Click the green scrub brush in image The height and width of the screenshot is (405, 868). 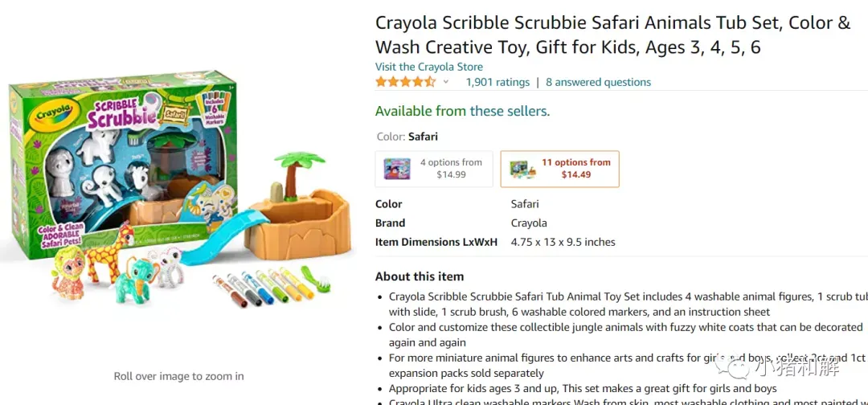(x=316, y=279)
